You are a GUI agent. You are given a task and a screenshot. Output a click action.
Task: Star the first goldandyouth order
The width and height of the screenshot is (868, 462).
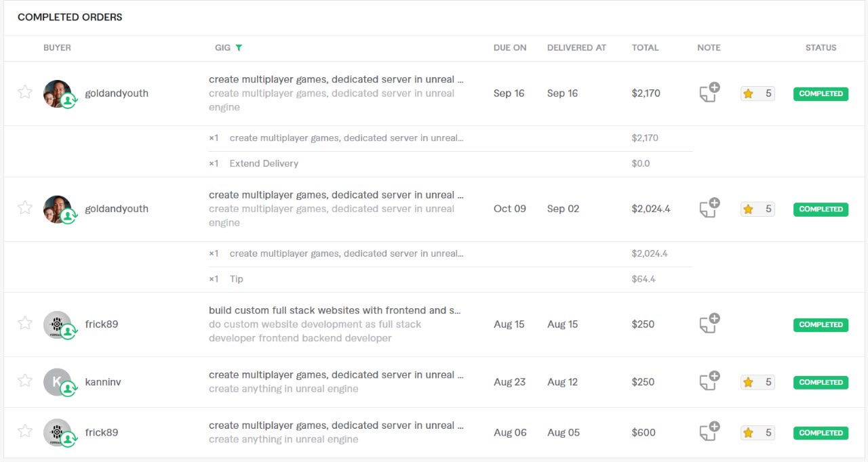[25, 92]
